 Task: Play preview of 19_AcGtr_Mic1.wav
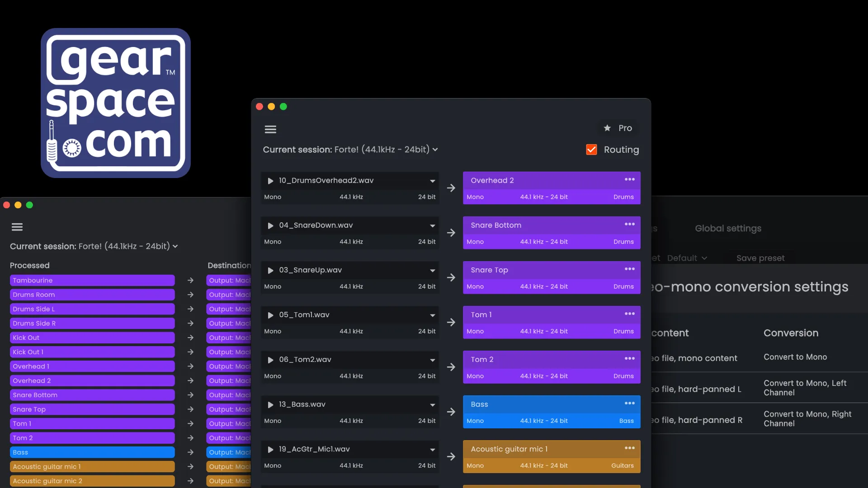270,449
